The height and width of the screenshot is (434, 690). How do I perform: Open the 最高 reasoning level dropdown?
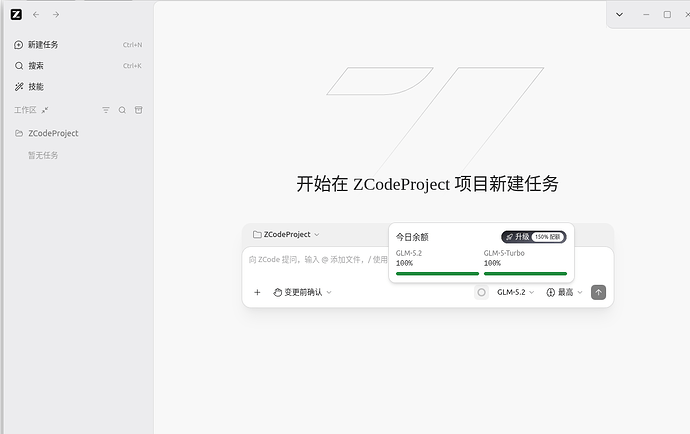tap(564, 292)
